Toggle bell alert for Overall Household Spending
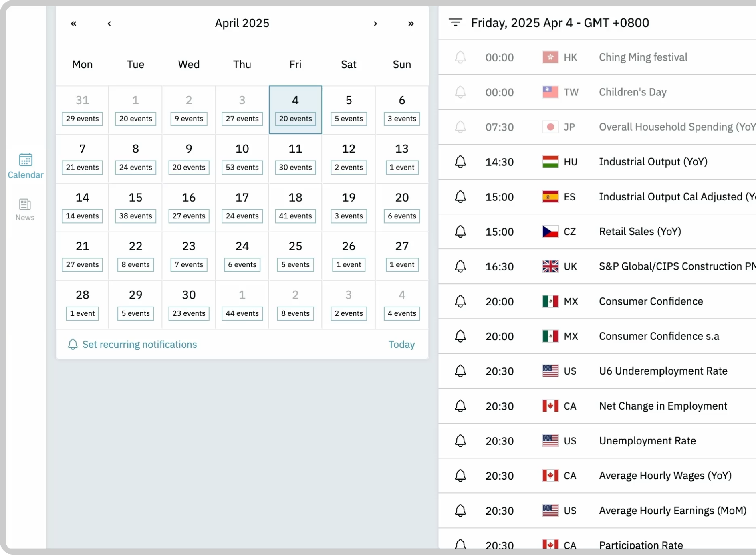 point(460,127)
